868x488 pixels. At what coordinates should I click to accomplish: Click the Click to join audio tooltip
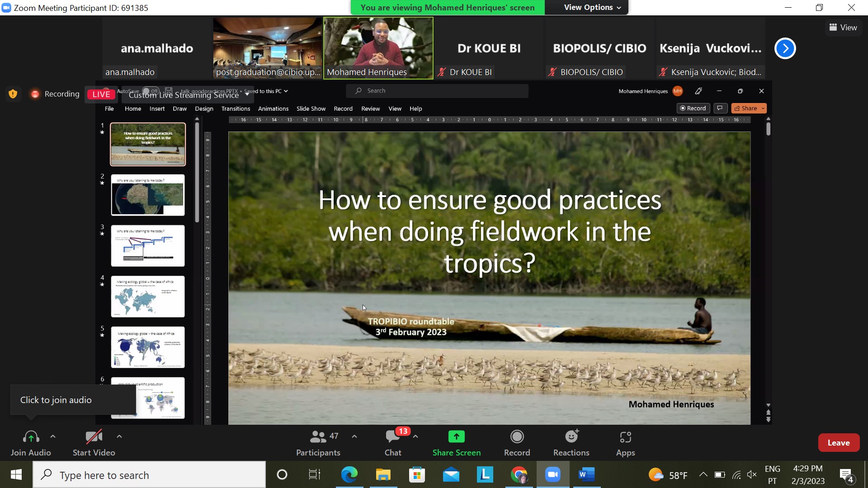pos(73,400)
